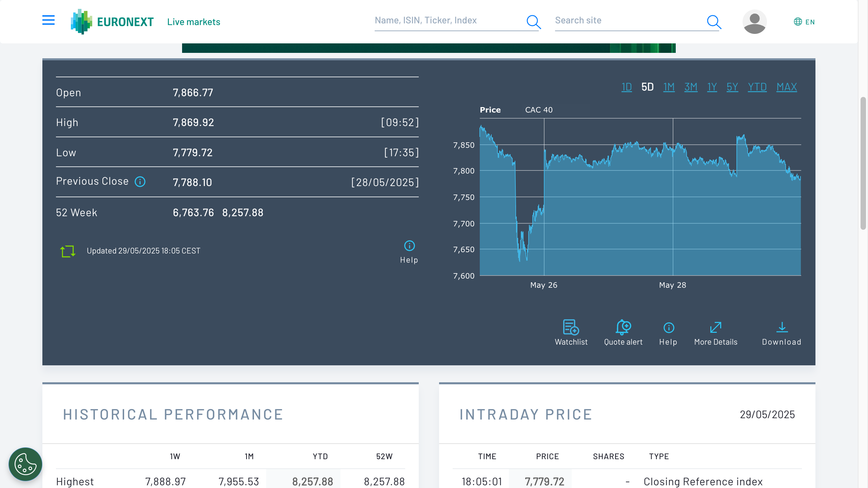Image resolution: width=868 pixels, height=488 pixels.
Task: Click Help under the quote table
Action: click(409, 252)
